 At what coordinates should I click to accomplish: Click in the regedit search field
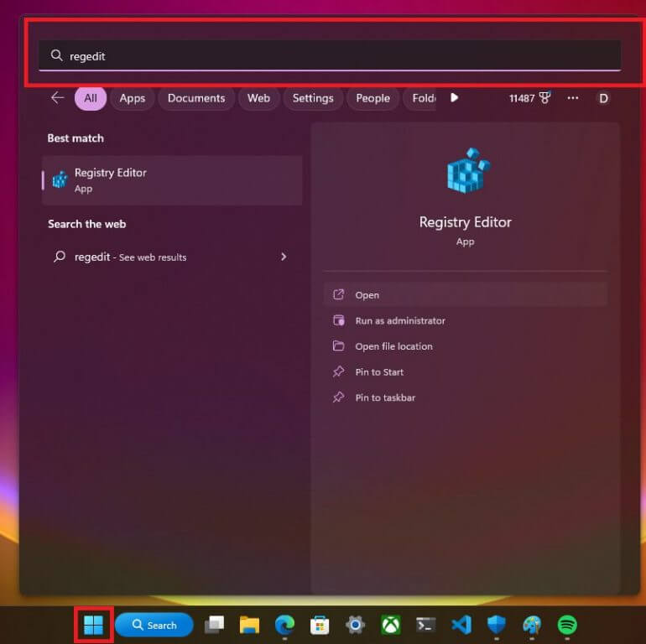click(330, 55)
